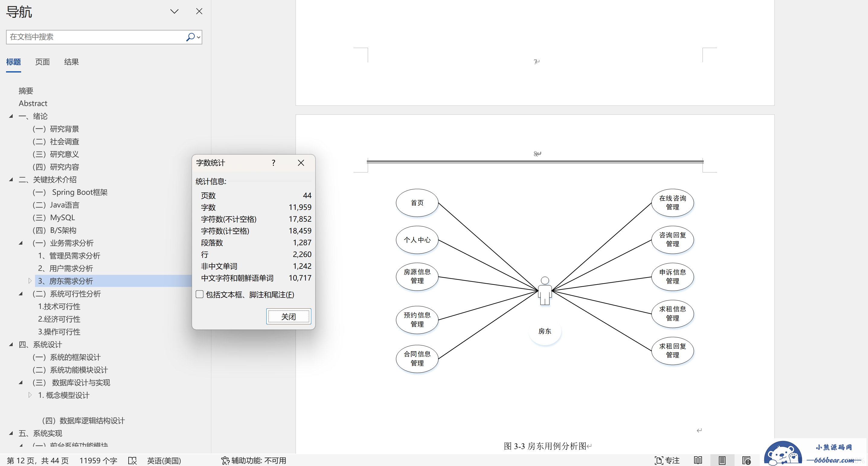Close the navigation pane

(x=199, y=11)
